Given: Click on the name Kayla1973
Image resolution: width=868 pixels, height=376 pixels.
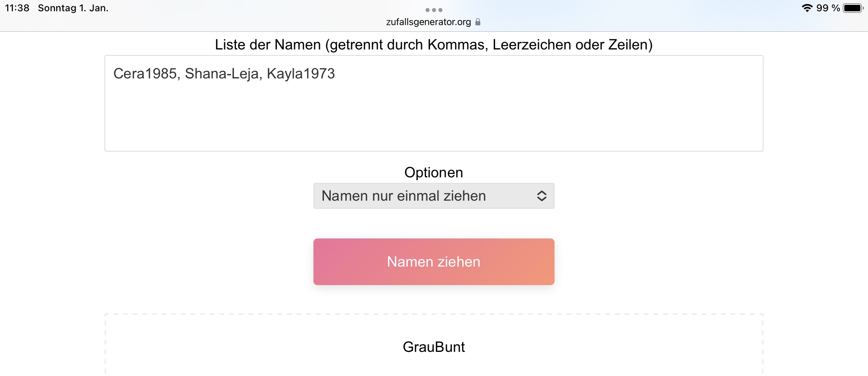Looking at the screenshot, I should [301, 74].
